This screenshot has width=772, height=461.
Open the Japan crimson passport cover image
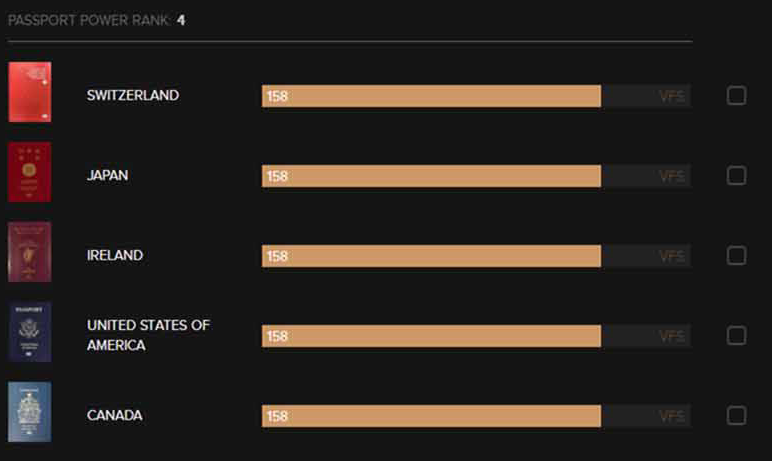30,172
